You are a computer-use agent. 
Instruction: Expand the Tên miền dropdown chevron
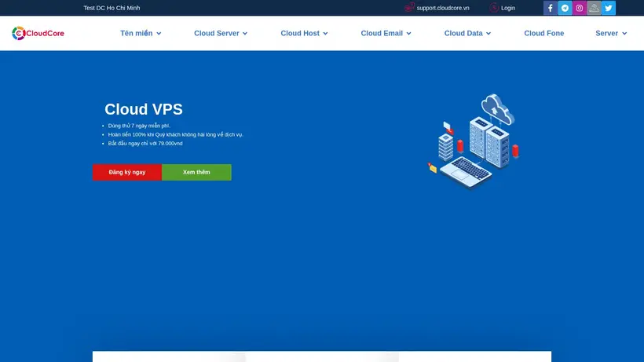coord(159,34)
